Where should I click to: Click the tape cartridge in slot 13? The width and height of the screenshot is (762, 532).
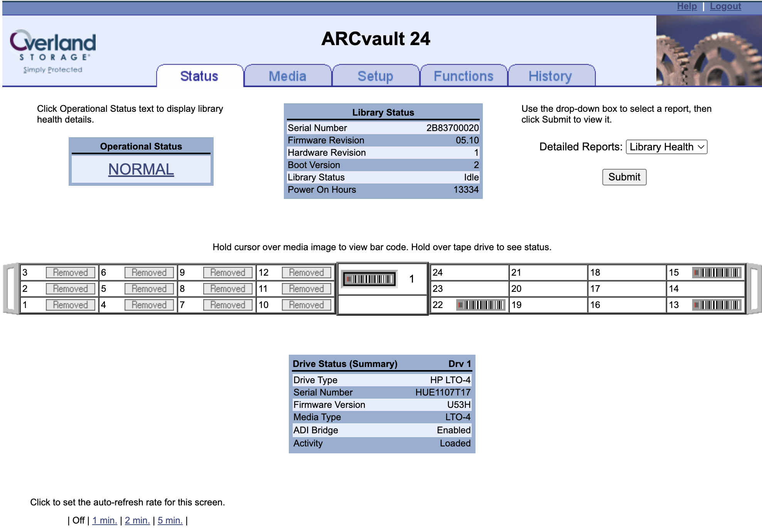716,305
